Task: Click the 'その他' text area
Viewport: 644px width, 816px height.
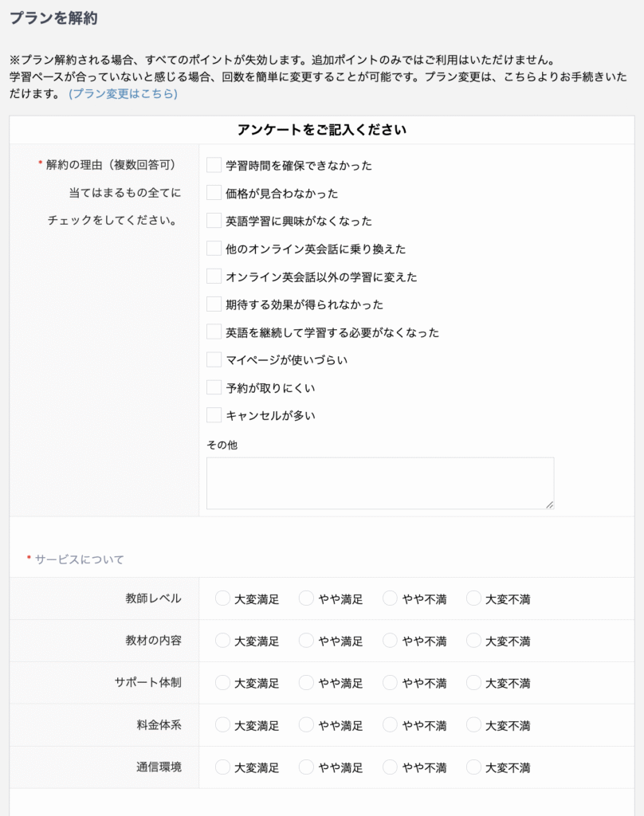Action: click(x=379, y=483)
